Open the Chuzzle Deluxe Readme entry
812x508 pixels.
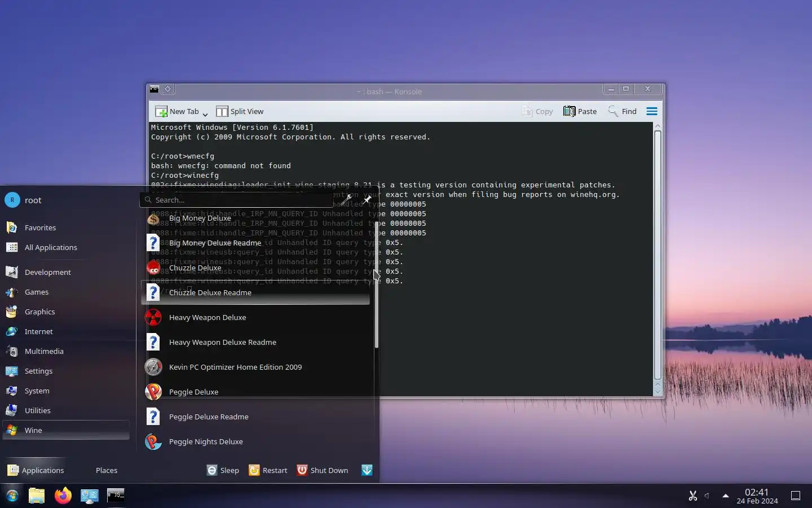257,293
